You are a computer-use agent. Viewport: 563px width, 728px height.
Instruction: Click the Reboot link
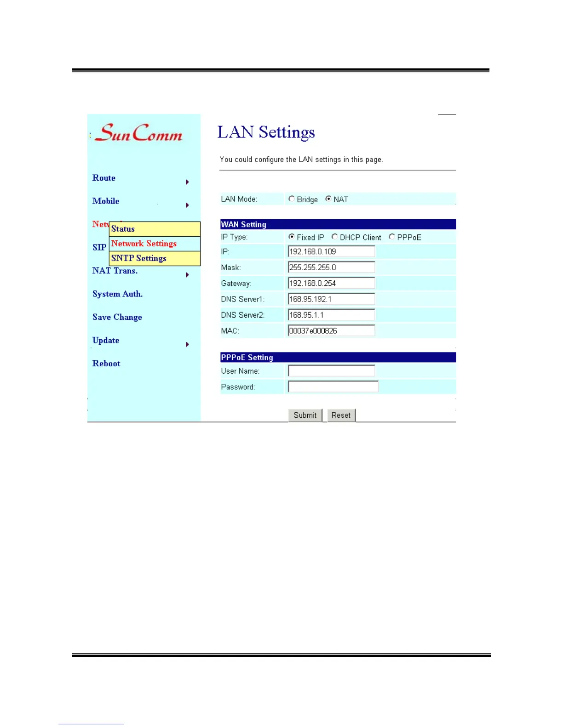point(106,364)
